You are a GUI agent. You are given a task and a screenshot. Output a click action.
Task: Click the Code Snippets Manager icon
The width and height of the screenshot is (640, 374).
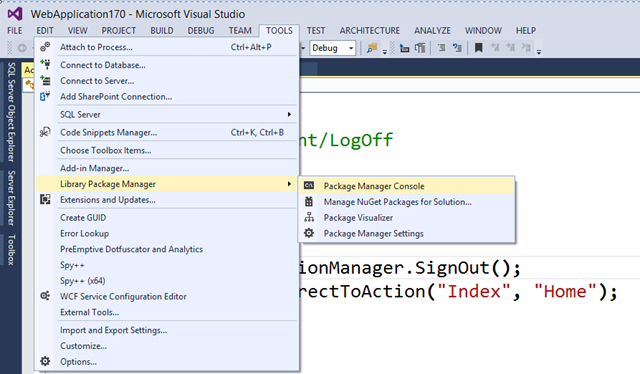tap(45, 132)
